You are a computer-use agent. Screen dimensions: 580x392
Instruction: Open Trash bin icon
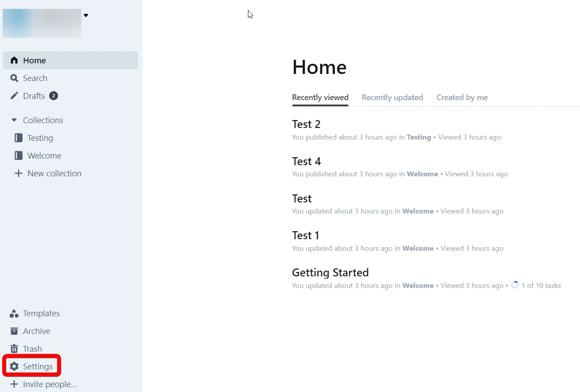(14, 349)
